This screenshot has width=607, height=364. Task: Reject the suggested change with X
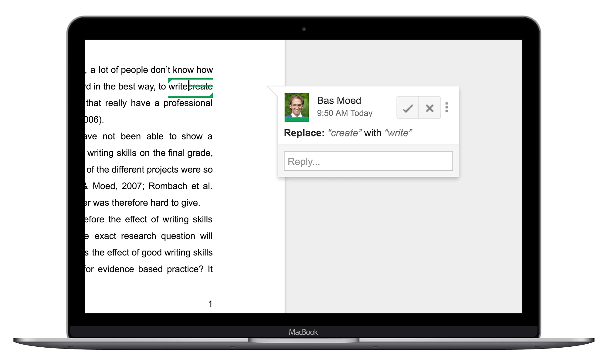pyautogui.click(x=429, y=108)
